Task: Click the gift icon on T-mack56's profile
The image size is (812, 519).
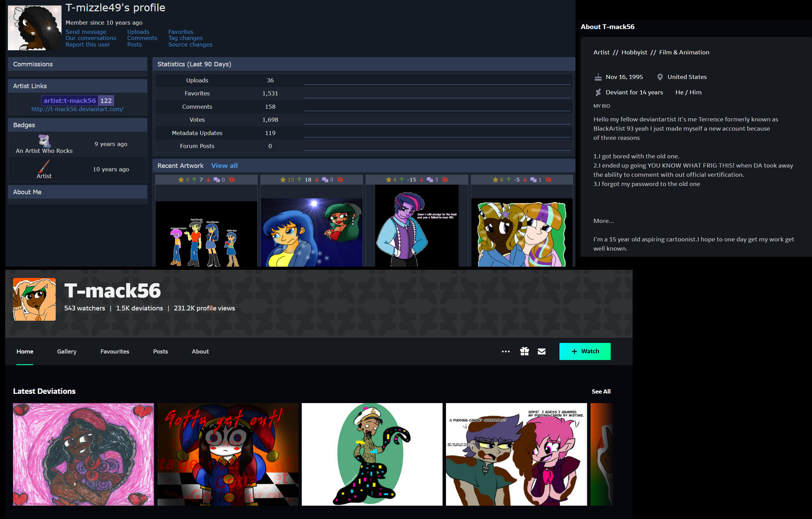Action: tap(525, 351)
